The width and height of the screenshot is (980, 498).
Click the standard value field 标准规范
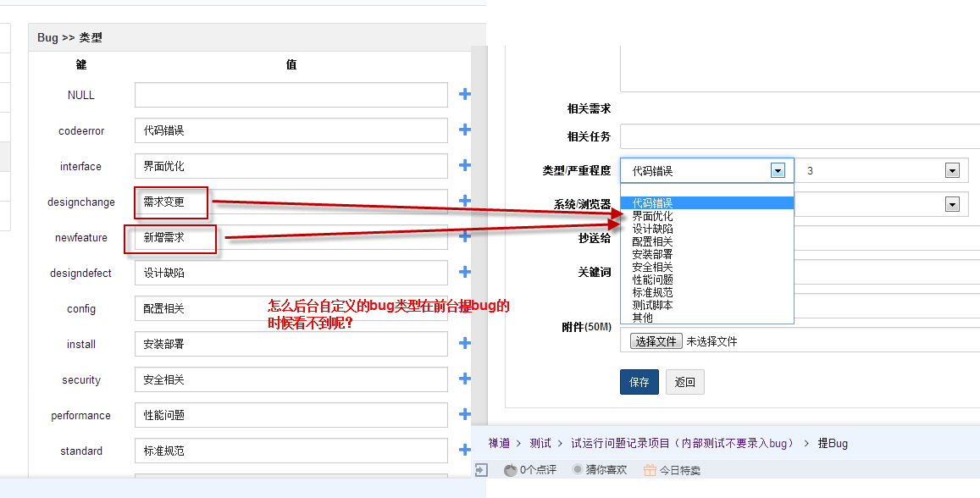coord(291,451)
